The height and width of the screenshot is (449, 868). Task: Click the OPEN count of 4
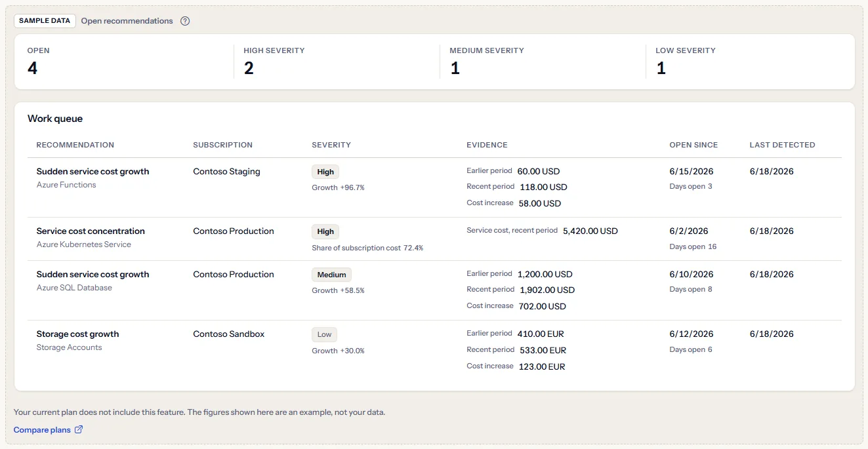tap(33, 68)
